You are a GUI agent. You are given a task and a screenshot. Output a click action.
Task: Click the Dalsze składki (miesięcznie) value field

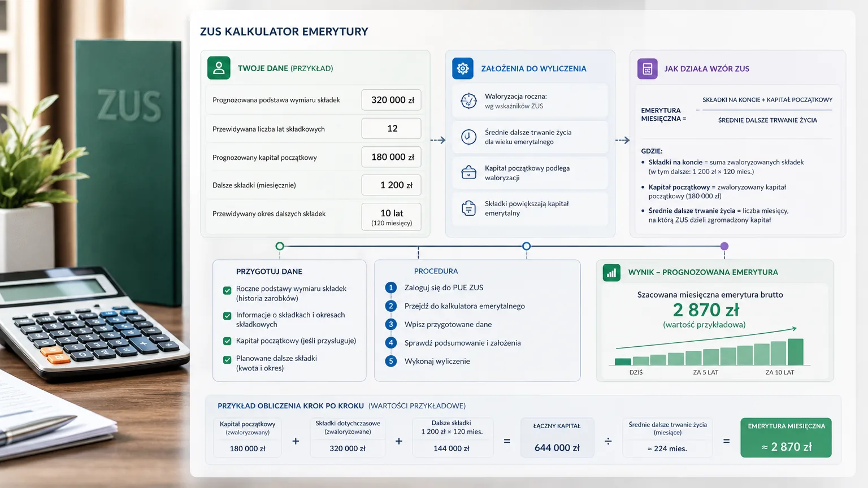pos(392,185)
